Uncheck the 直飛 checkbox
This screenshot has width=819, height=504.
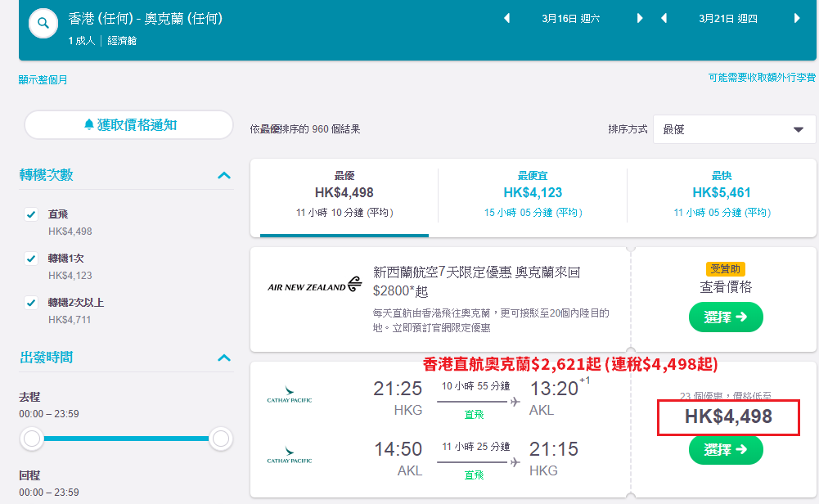(31, 214)
